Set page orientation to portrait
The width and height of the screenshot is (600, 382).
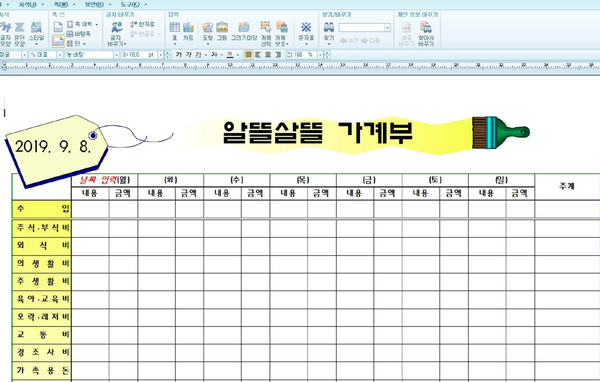[58, 27]
